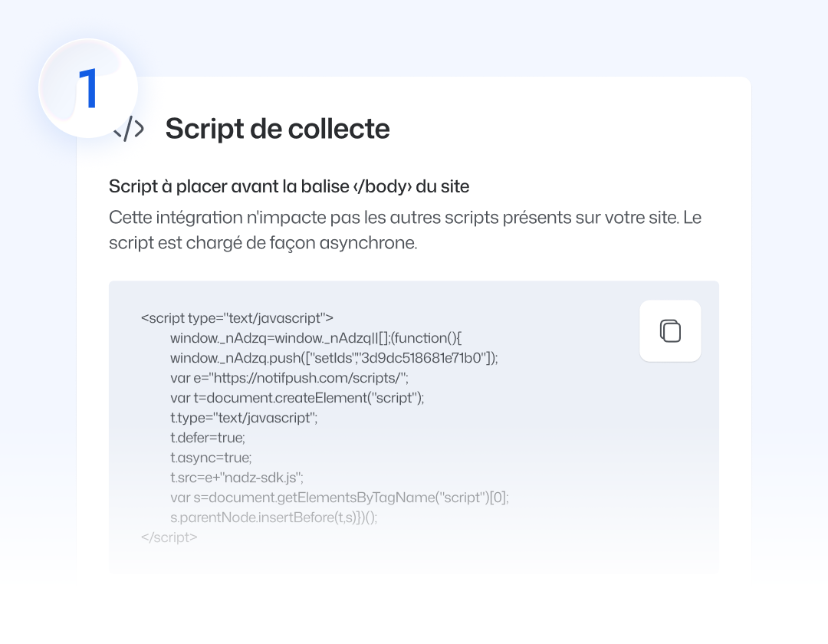Click the Script de collecte heading

click(x=278, y=129)
